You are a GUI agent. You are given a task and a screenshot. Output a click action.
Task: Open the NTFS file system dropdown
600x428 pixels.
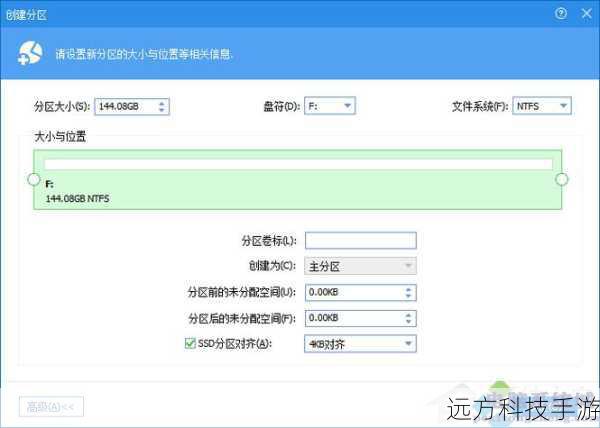tap(542, 106)
